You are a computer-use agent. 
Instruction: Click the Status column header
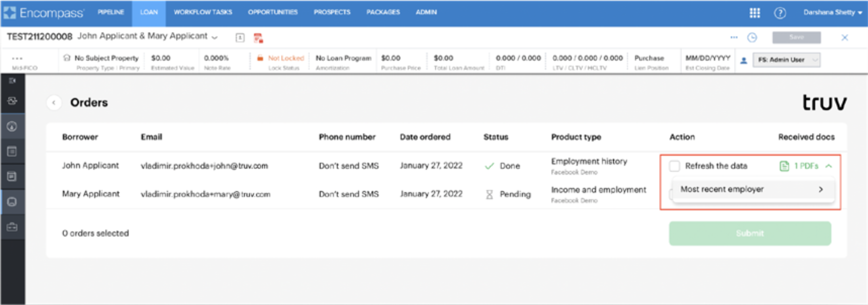(495, 137)
